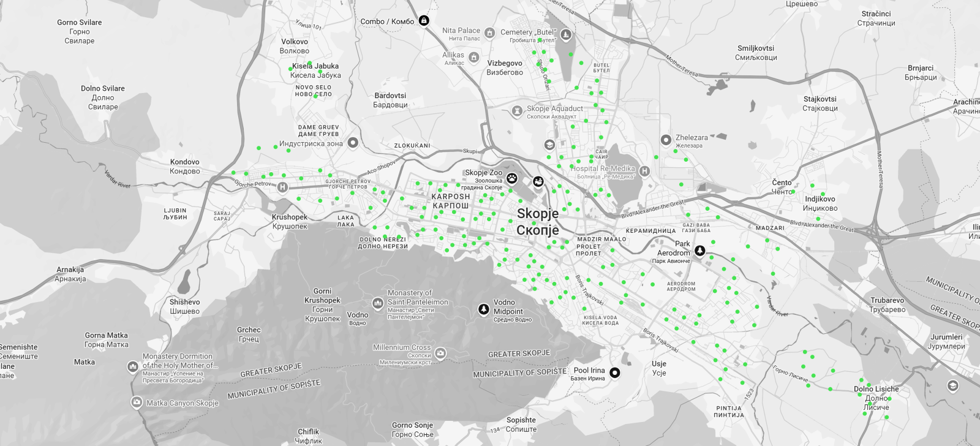Open the Pool Irina marker icon

coord(614,372)
